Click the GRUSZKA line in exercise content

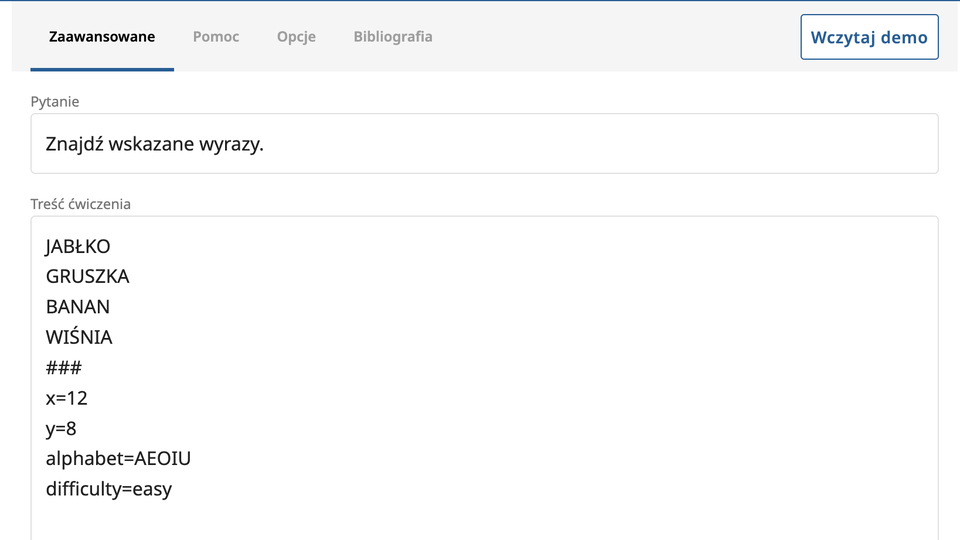coord(88,277)
